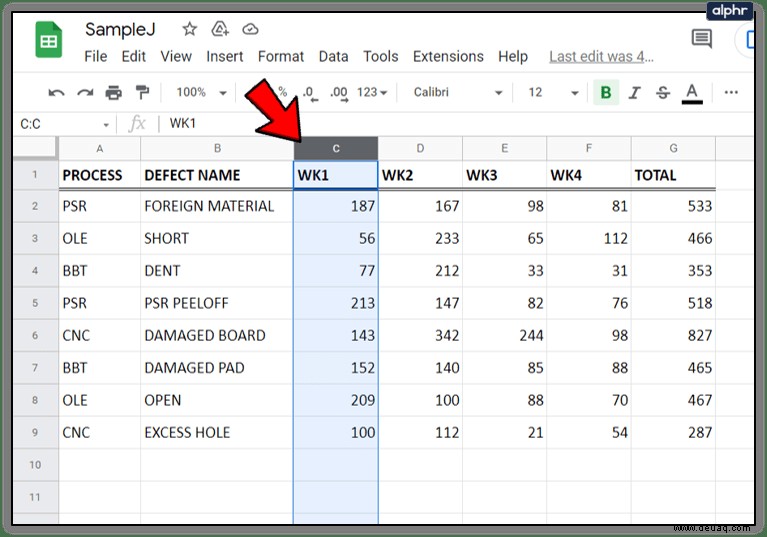
Task: Select column C header
Action: pos(336,149)
